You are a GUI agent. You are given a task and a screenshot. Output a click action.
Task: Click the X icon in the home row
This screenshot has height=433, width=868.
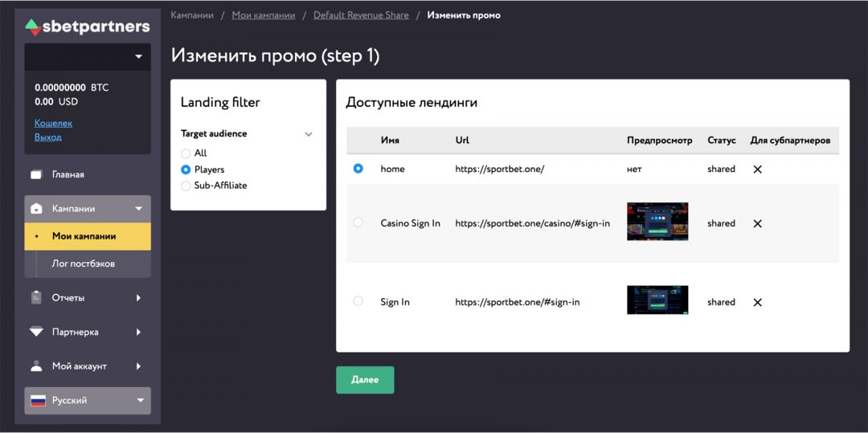pyautogui.click(x=758, y=170)
